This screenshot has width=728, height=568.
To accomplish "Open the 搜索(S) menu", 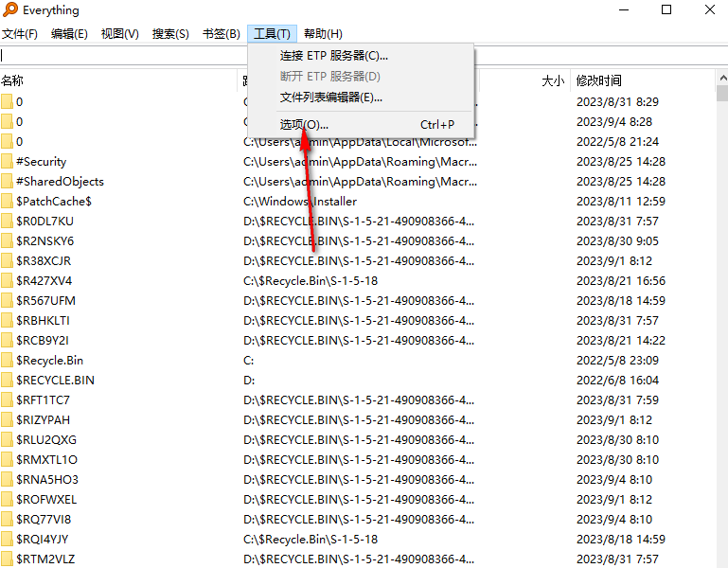I will click(170, 34).
